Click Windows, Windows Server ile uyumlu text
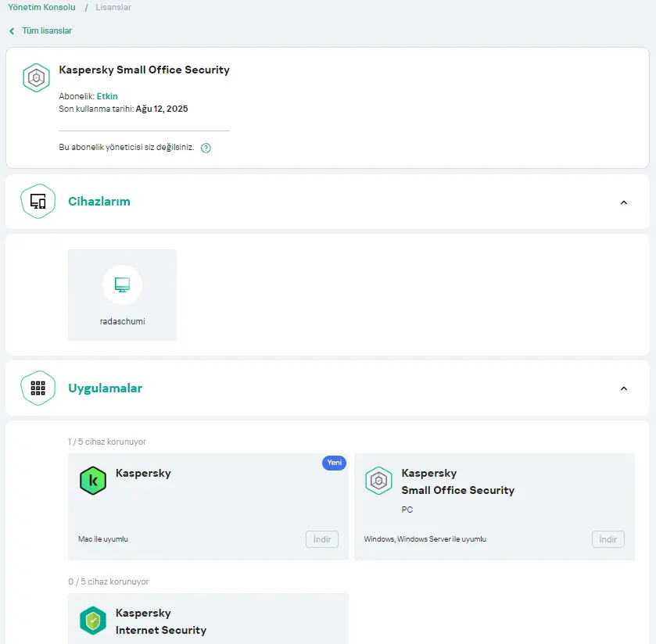 (425, 539)
